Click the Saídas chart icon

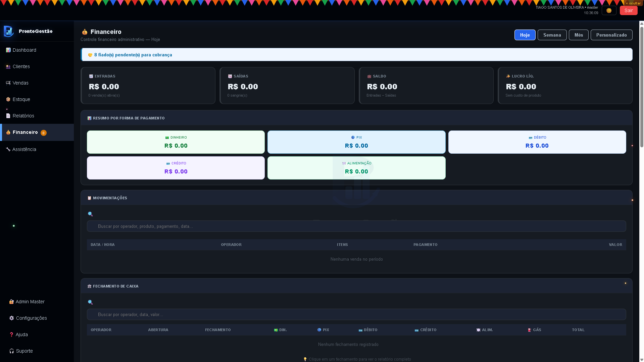point(230,76)
